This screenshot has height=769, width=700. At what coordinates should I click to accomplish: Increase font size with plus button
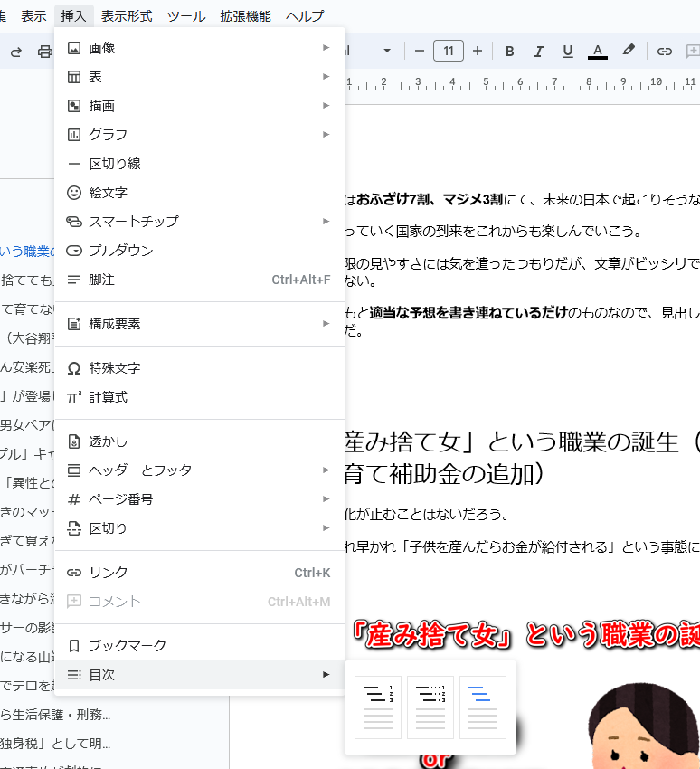[478, 51]
